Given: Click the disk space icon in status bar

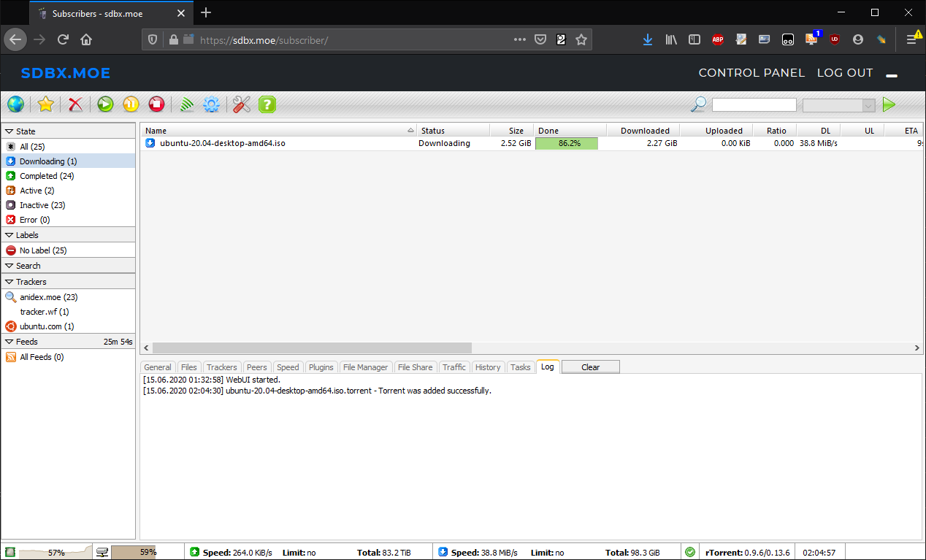Looking at the screenshot, I should coord(102,552).
